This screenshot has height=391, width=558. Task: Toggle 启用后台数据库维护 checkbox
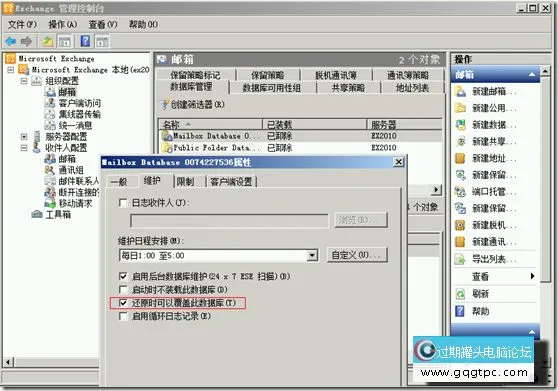(x=123, y=276)
